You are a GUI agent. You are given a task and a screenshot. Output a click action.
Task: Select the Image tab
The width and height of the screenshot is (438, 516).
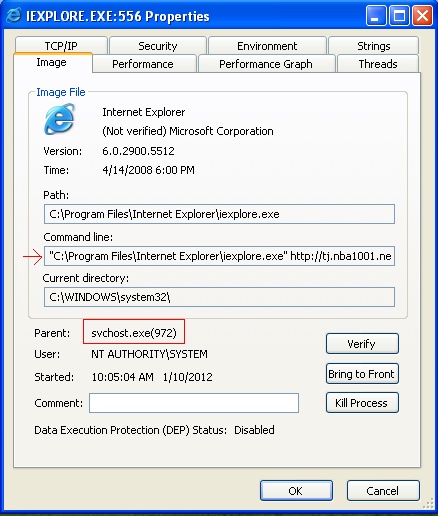pos(52,62)
